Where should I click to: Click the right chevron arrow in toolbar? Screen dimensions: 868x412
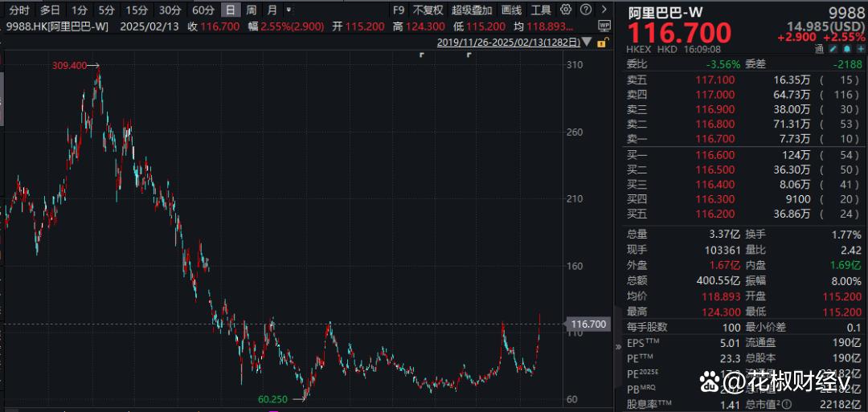604,10
